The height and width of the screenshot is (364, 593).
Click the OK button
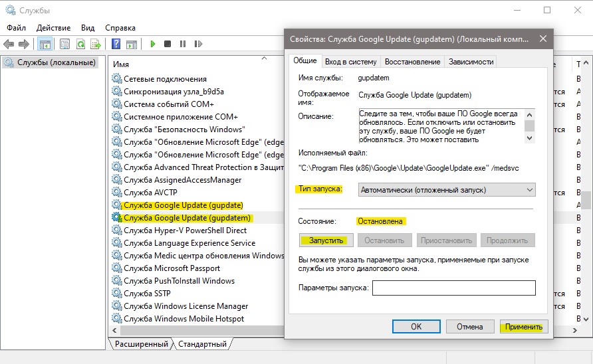click(416, 327)
